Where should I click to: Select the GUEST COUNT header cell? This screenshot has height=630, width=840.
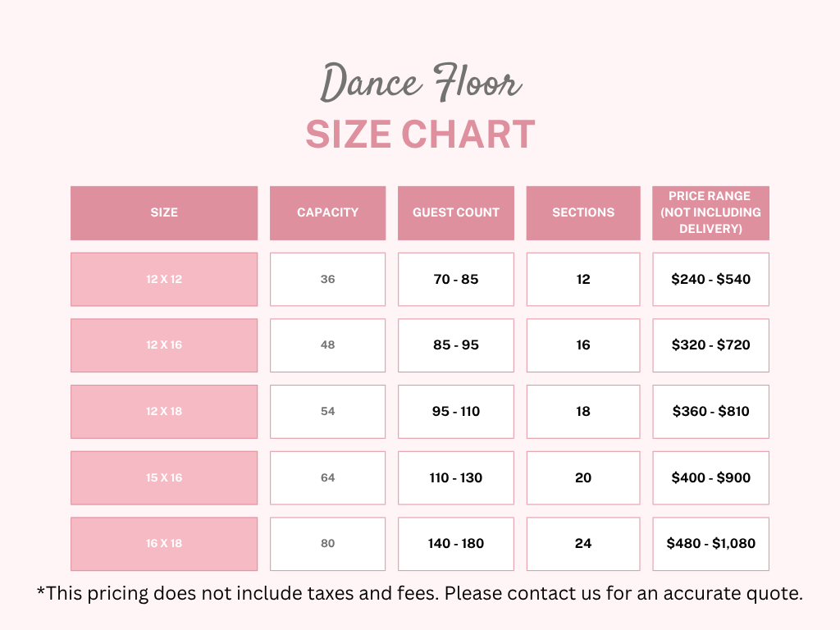point(456,212)
